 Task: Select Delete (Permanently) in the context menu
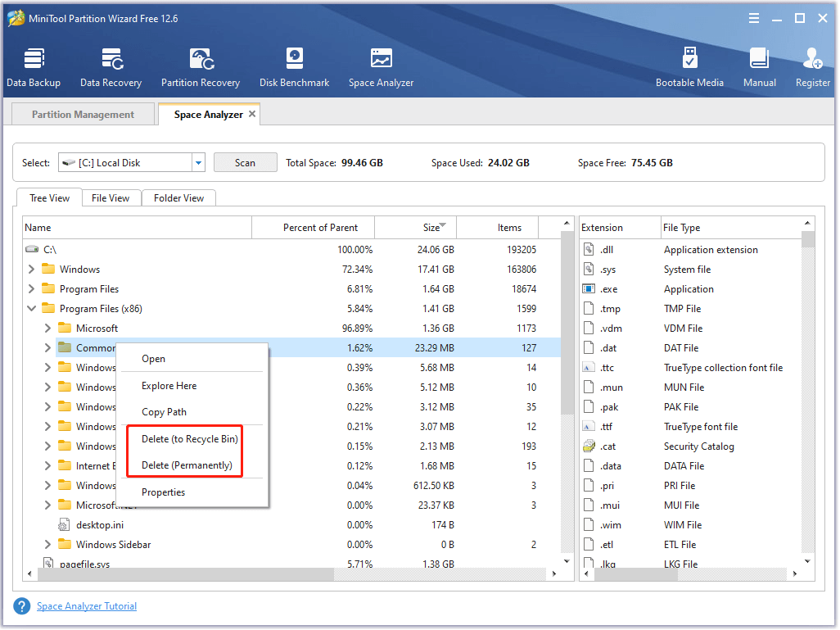coord(187,465)
